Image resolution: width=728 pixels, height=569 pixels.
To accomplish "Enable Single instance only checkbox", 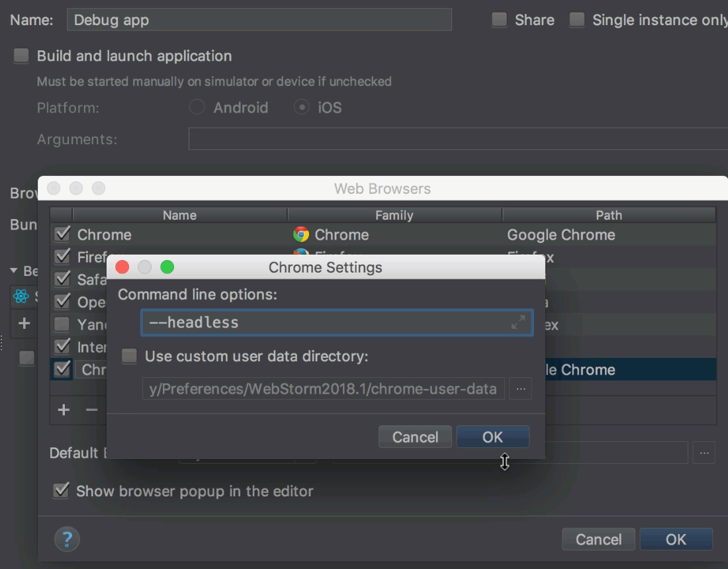I will click(x=576, y=19).
